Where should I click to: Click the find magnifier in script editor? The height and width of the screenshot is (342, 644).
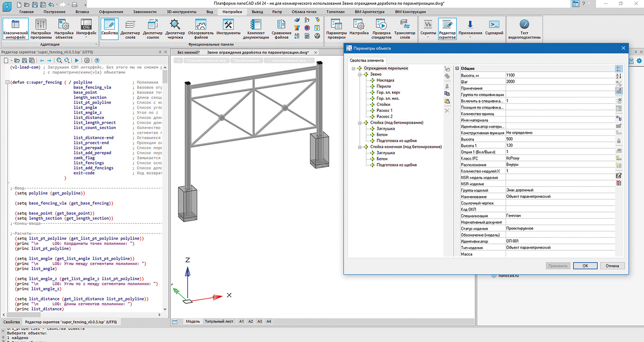(x=59, y=60)
